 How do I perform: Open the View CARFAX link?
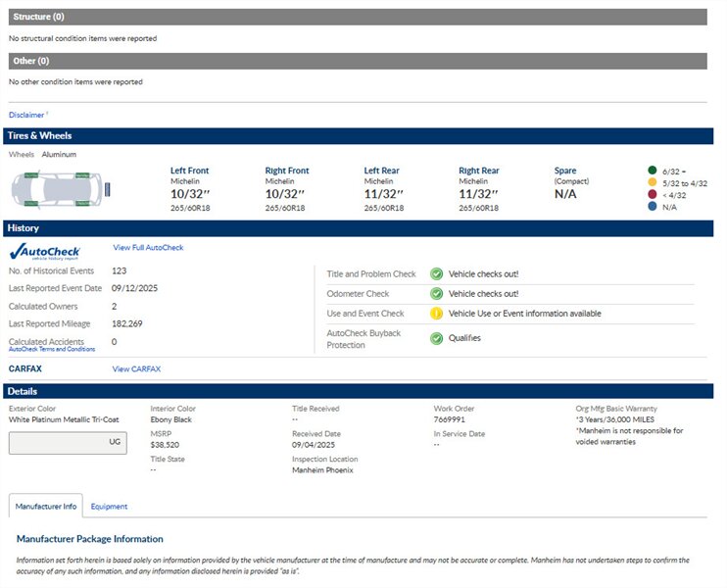136,369
